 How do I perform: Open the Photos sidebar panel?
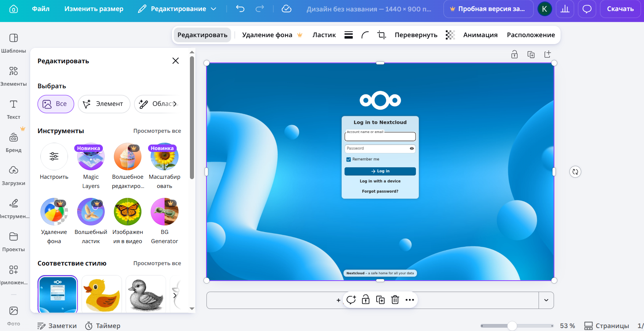click(x=14, y=316)
